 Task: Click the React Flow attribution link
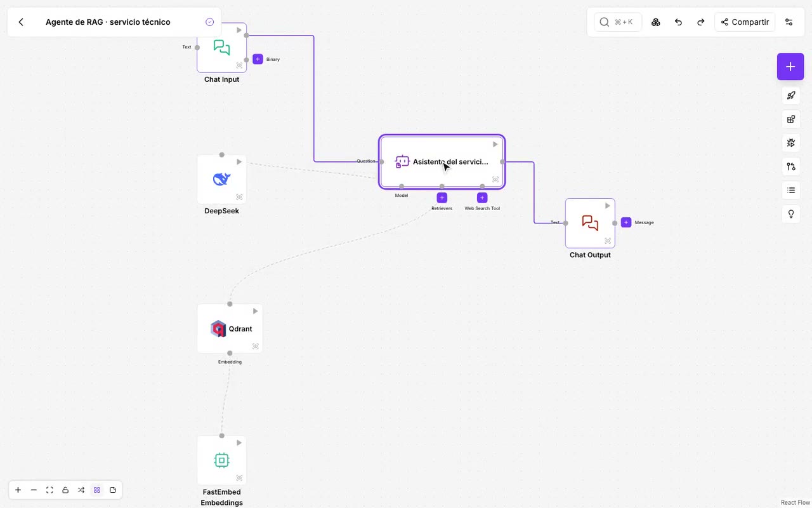click(796, 503)
